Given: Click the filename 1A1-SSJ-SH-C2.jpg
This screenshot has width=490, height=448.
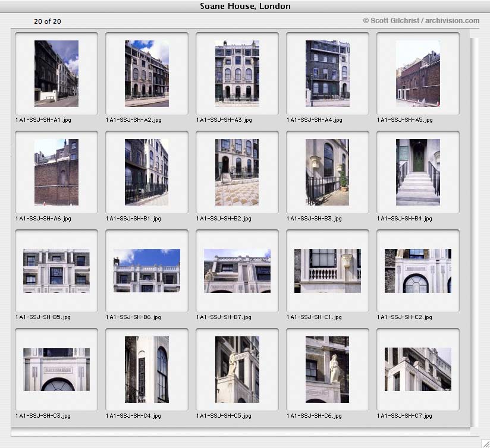Looking at the screenshot, I should tap(405, 317).
